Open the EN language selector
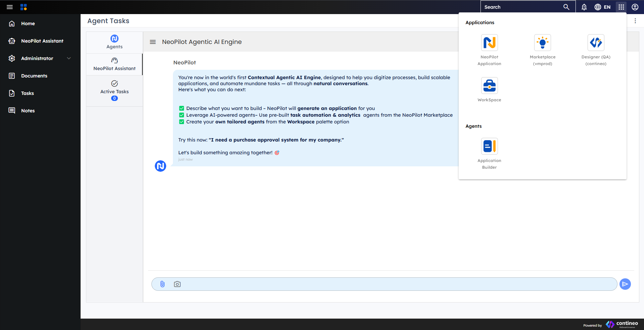The width and height of the screenshot is (644, 330). (603, 7)
